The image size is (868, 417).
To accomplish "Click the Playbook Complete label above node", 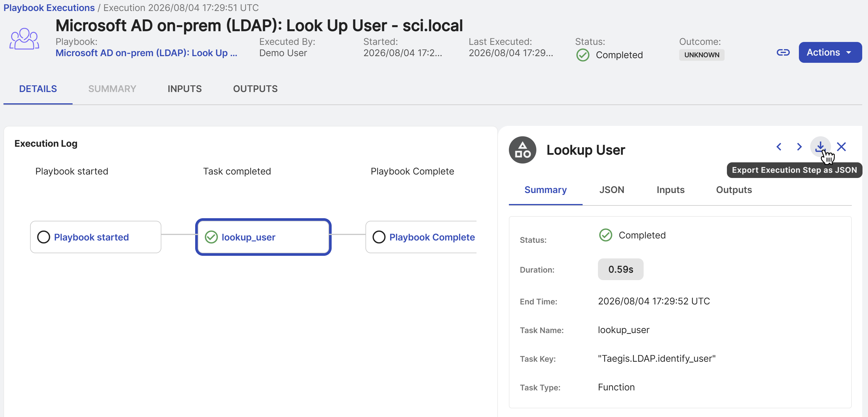I will [x=412, y=171].
